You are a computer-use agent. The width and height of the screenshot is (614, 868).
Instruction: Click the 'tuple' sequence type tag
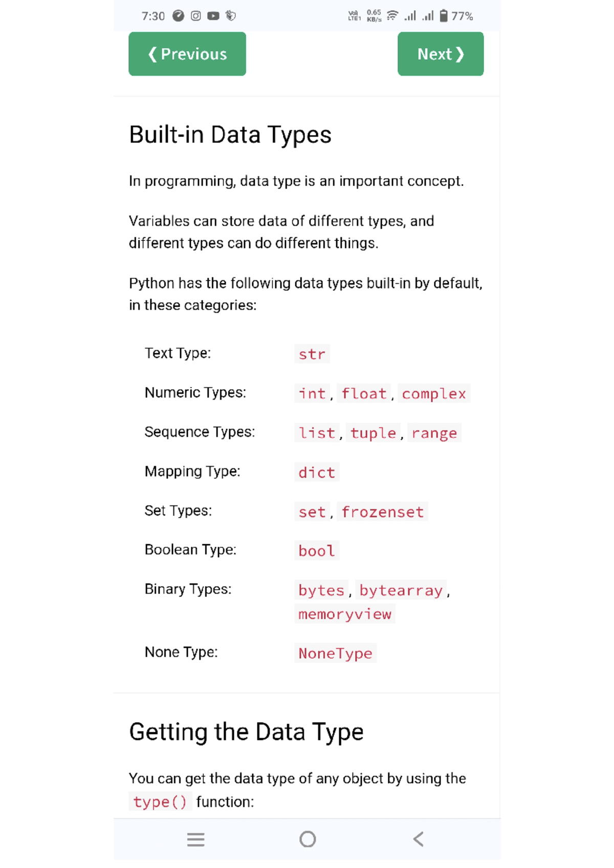point(373,433)
